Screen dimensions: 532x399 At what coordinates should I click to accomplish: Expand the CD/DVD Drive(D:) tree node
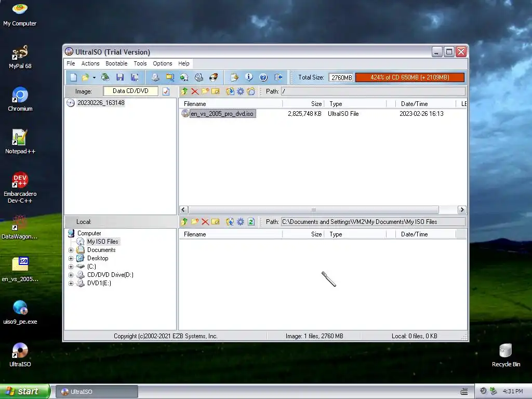[x=71, y=275]
